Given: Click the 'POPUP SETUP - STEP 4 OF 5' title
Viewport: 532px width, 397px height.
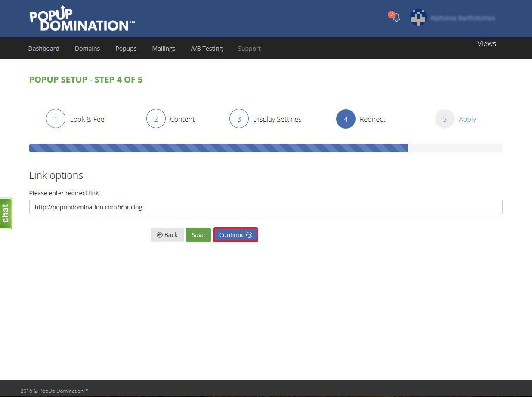Looking at the screenshot, I should (x=86, y=80).
